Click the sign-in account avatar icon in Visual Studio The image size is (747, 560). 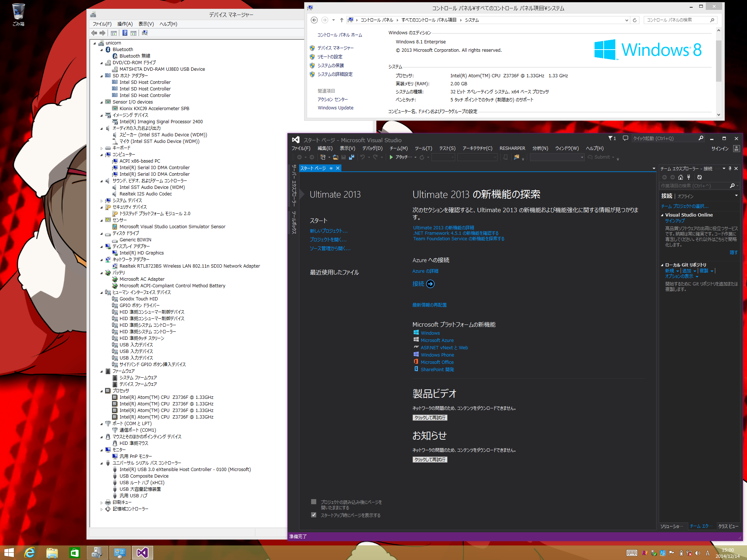point(736,148)
